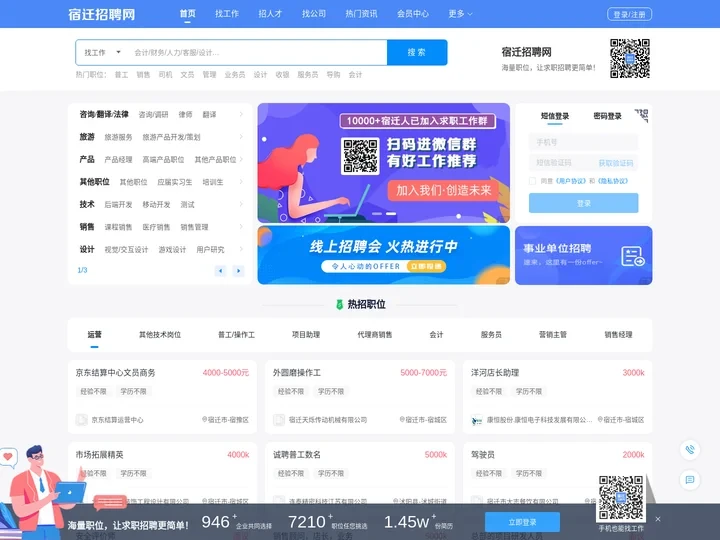Viewport: 720px width, 540px height.
Task: Show next job category page arrow
Action: [238, 271]
